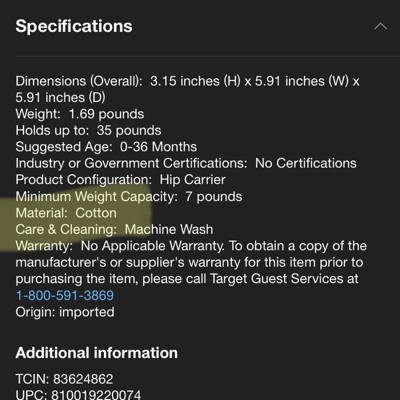Image resolution: width=400 pixels, height=400 pixels.
Task: Tap the Weight: 1.69 pounds line
Action: [x=80, y=114]
